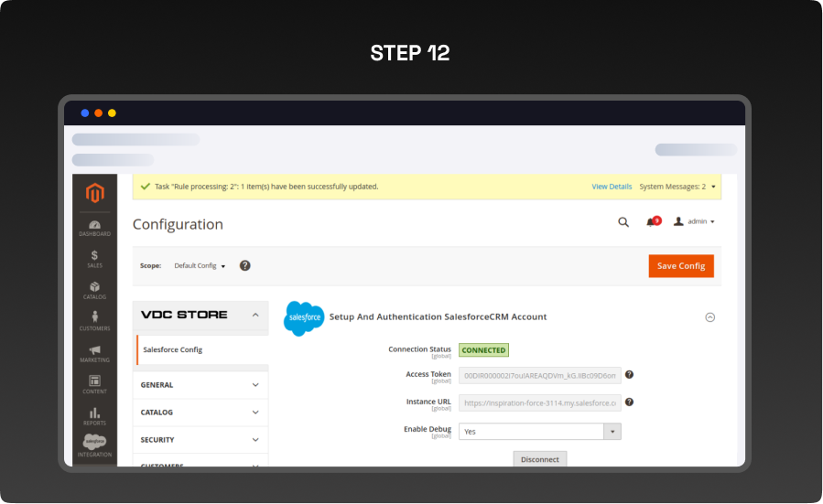Image resolution: width=823 pixels, height=504 pixels.
Task: Open the Dashboard sidebar icon
Action: [x=94, y=228]
